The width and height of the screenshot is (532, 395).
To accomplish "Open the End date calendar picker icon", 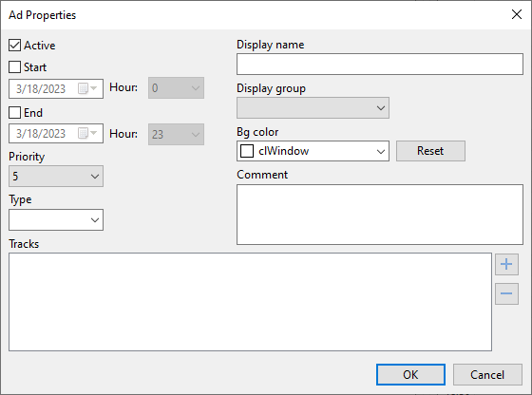I will (87, 133).
